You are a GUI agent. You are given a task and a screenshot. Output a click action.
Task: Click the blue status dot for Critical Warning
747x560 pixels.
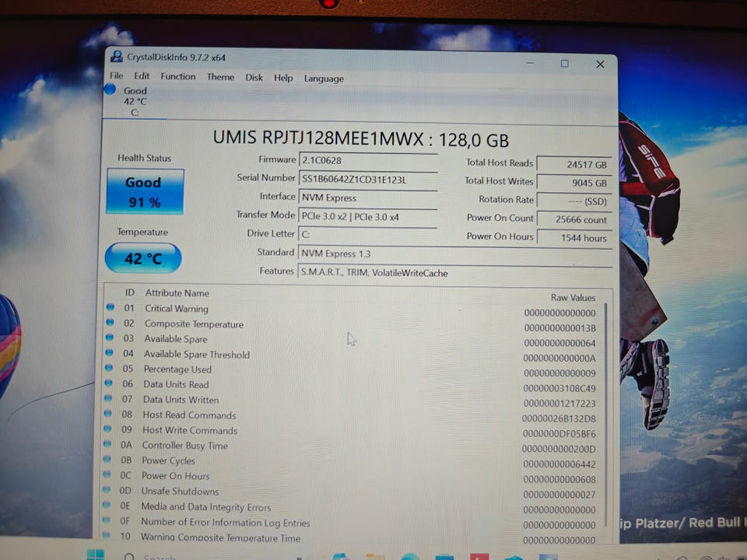(x=110, y=307)
